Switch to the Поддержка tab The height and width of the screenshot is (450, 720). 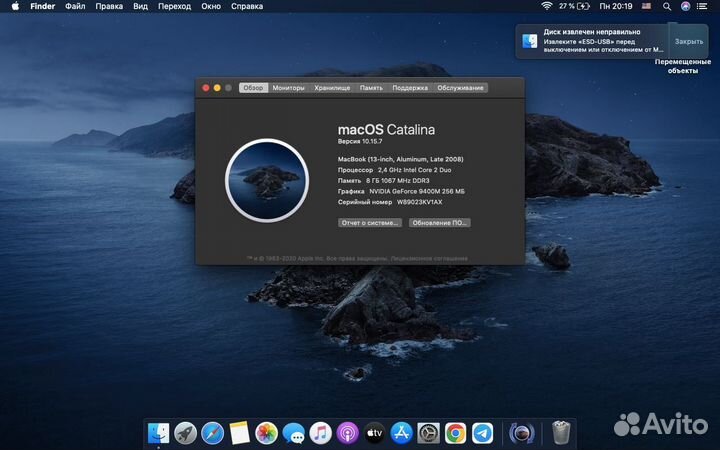(x=410, y=88)
